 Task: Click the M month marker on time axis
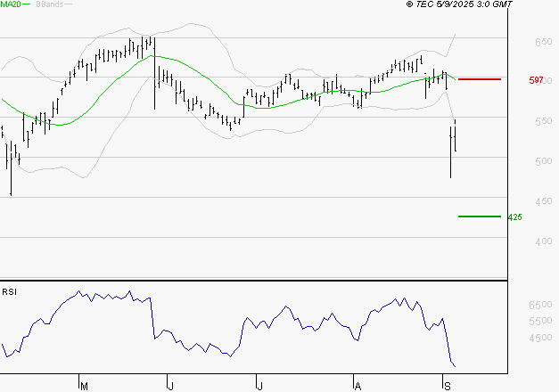coord(85,386)
